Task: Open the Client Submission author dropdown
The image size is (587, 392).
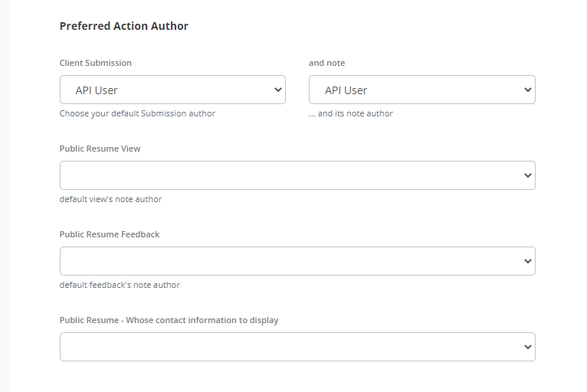Action: (x=172, y=90)
